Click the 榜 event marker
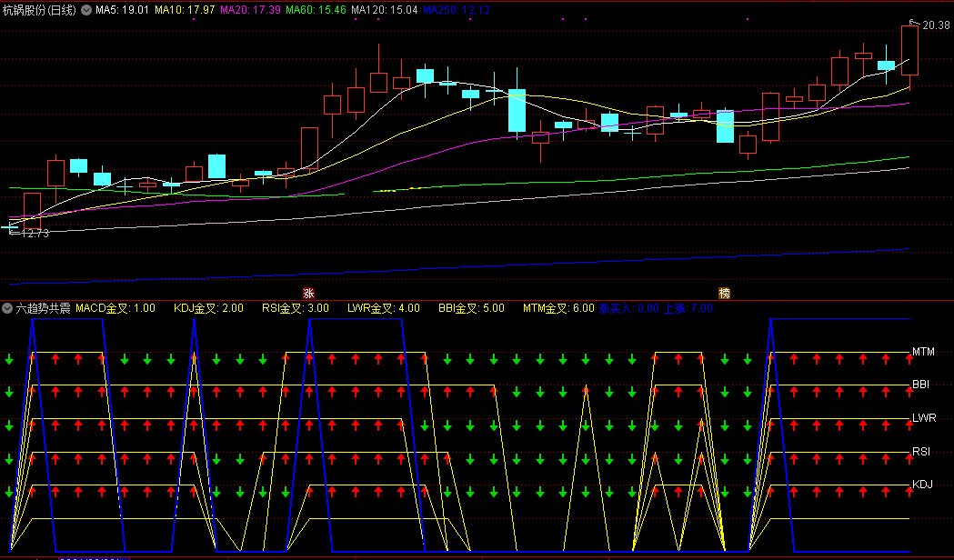The image size is (954, 560). coord(724,293)
